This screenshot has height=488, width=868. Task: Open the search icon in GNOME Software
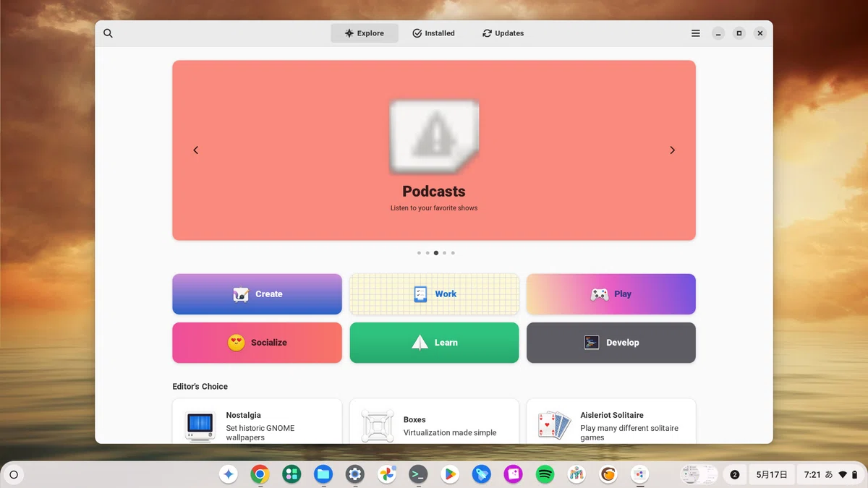click(108, 33)
